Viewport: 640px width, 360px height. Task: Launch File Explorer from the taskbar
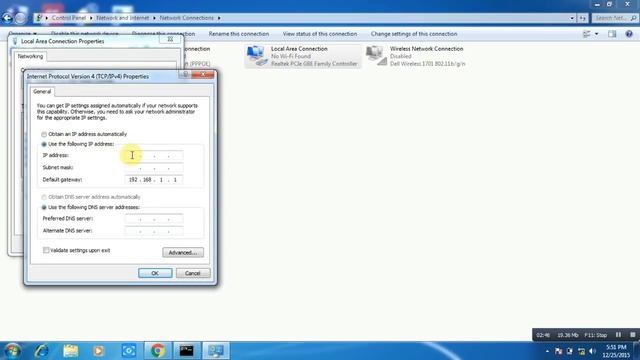pos(71,351)
